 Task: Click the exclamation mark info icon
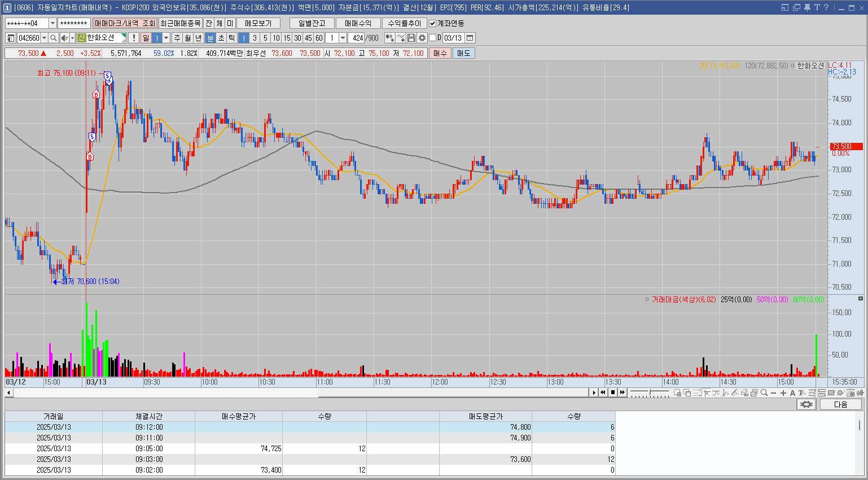[133, 38]
